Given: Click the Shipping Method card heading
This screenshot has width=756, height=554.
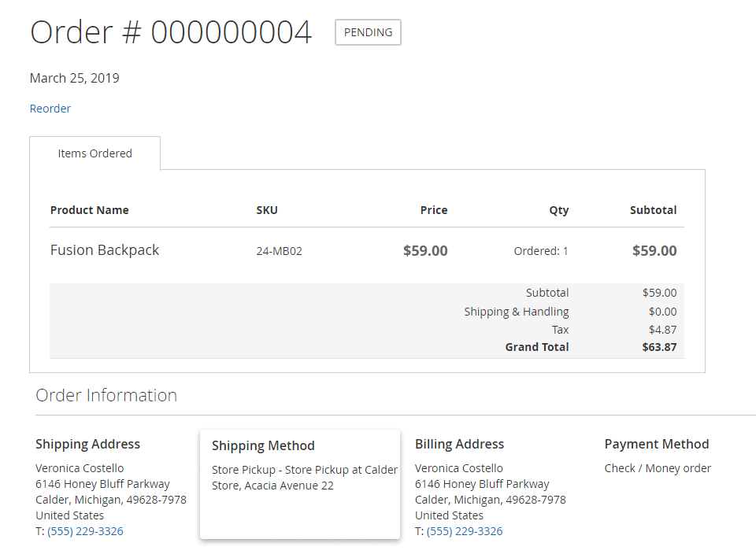Looking at the screenshot, I should (263, 445).
